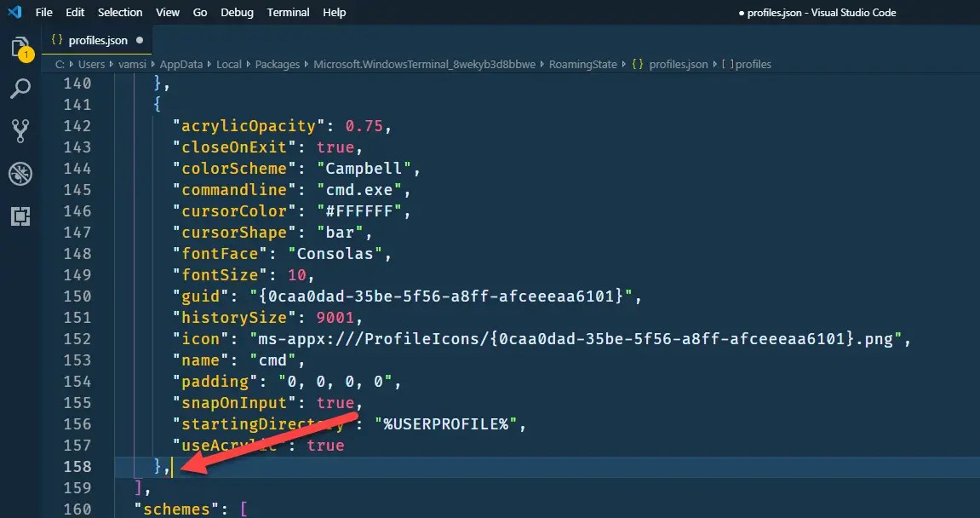Click line number 141 in gutter
This screenshot has height=518, width=980.
point(77,105)
